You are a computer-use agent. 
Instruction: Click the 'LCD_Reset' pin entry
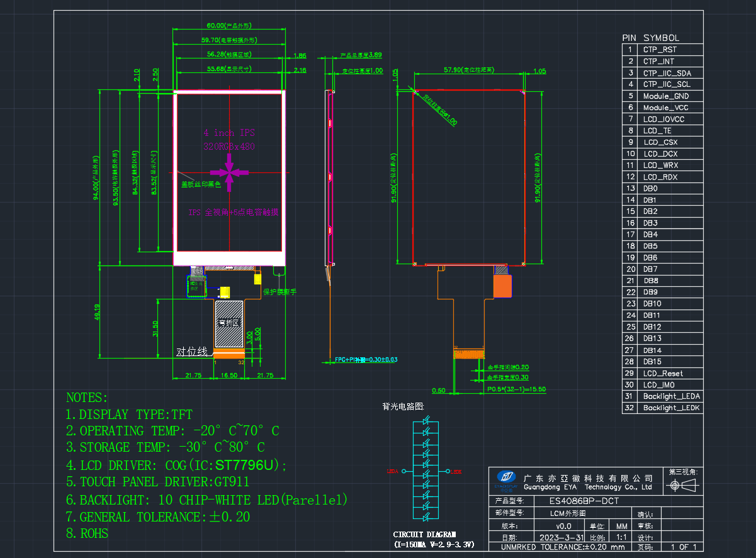pos(663,374)
